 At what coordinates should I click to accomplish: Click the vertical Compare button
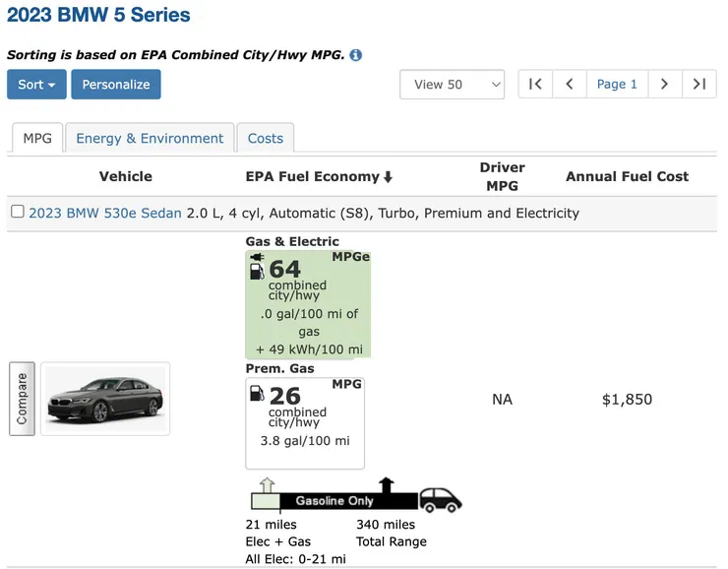22,399
